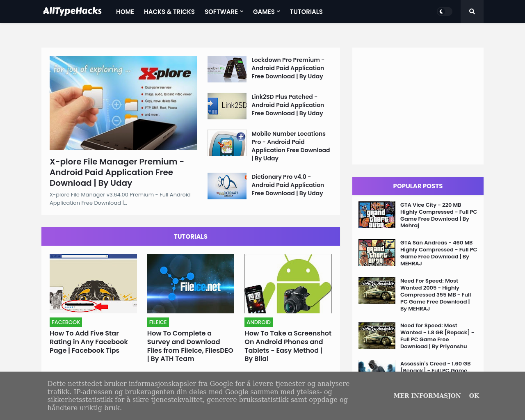Open How To Take a Screenshot post
525x420 pixels.
coord(288,346)
